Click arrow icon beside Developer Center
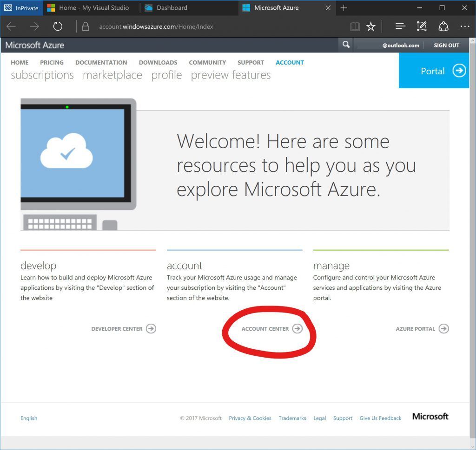This screenshot has width=476, height=450. [151, 329]
